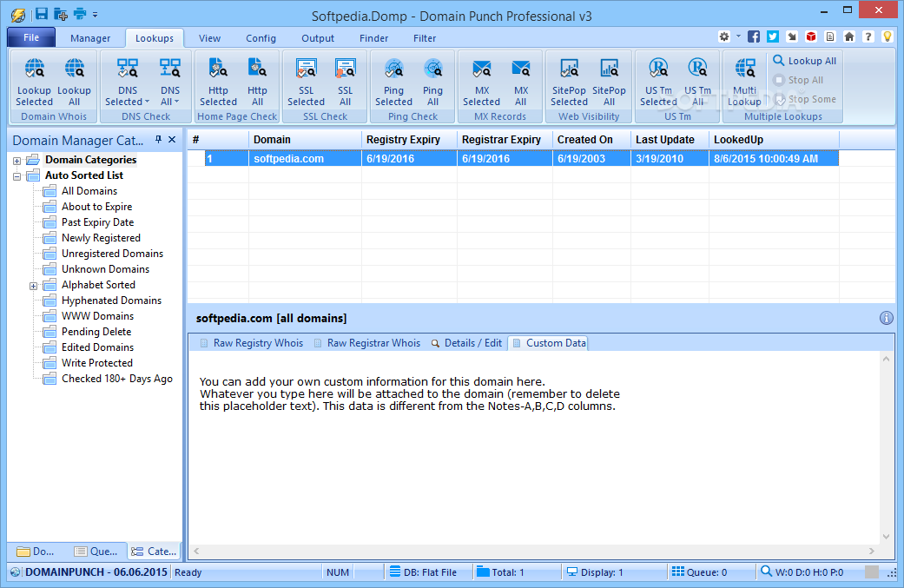
Task: Open the Details / Edit tab
Action: 467,343
